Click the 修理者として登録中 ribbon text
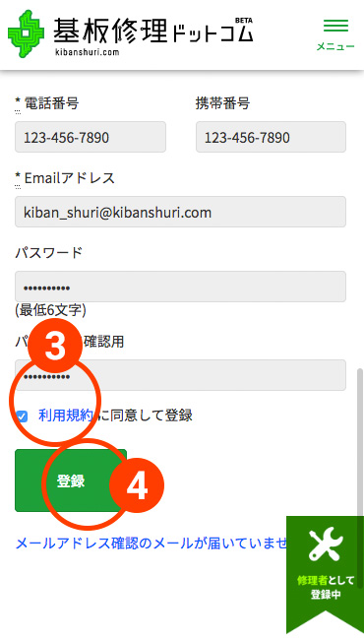The height and width of the screenshot is (640, 364). pyautogui.click(x=326, y=587)
